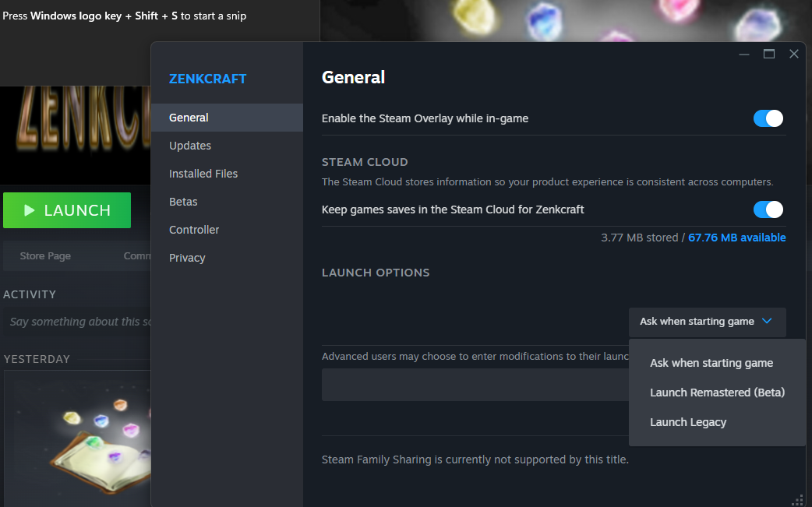Viewport: 812px width, 507px height.
Task: Toggle the Steam Overlay while in-game switch
Action: click(x=768, y=118)
